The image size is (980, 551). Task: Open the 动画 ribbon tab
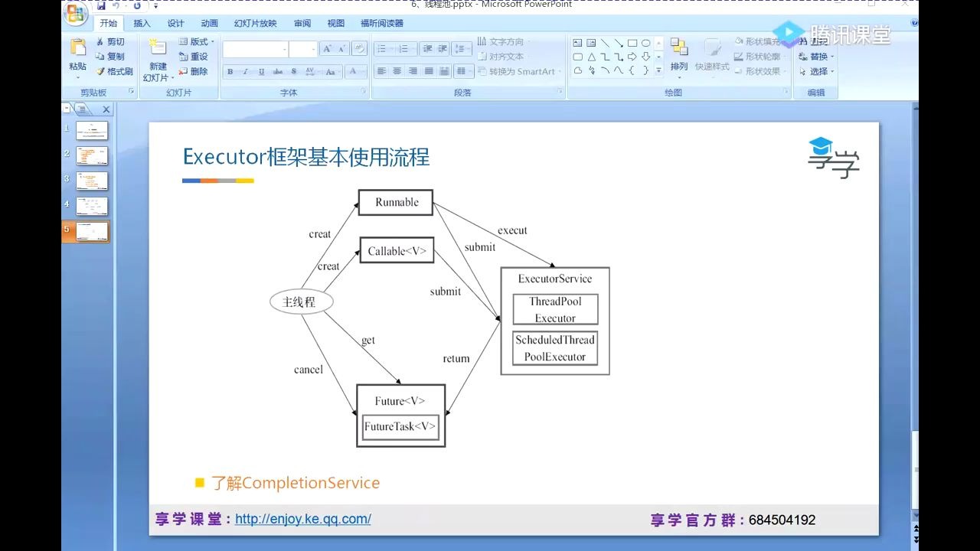tap(210, 24)
